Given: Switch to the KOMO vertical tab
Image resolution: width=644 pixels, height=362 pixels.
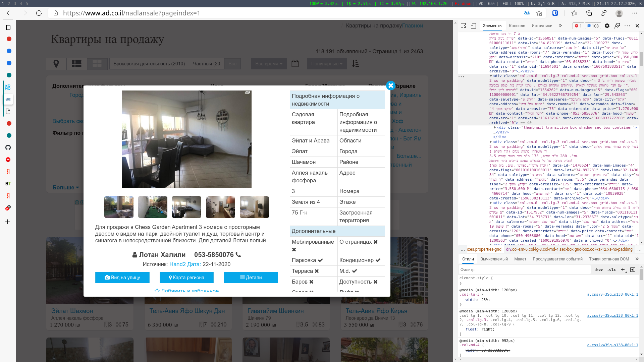Looking at the screenshot, I should coord(8,87).
